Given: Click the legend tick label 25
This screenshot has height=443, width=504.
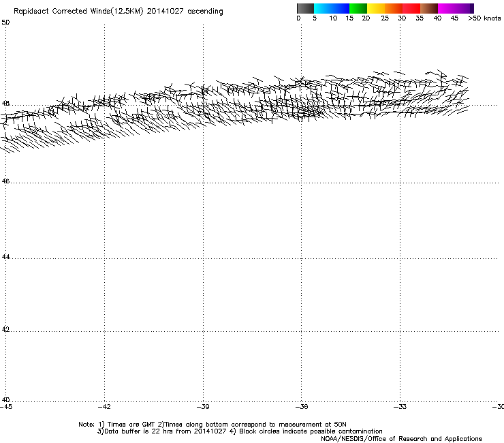Looking at the screenshot, I should pyautogui.click(x=385, y=18).
